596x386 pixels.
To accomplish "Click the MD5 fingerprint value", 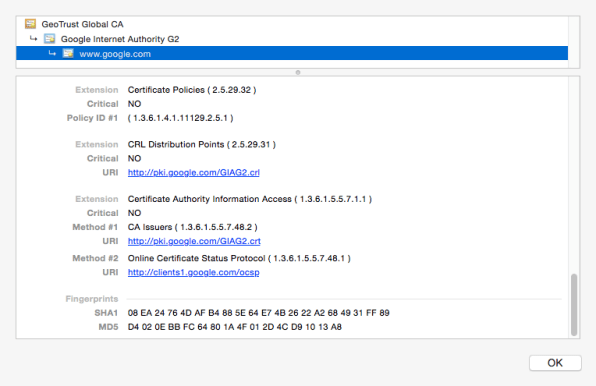I will pos(235,327).
